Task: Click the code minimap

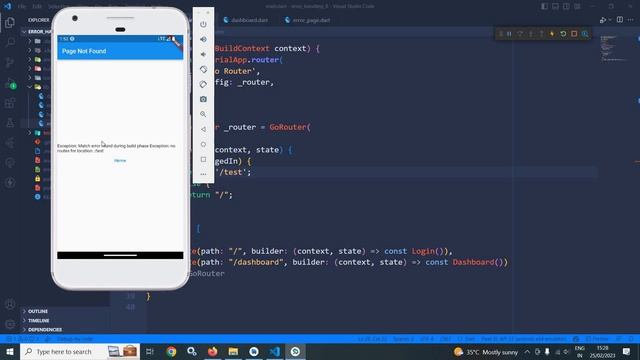Action: point(613,48)
